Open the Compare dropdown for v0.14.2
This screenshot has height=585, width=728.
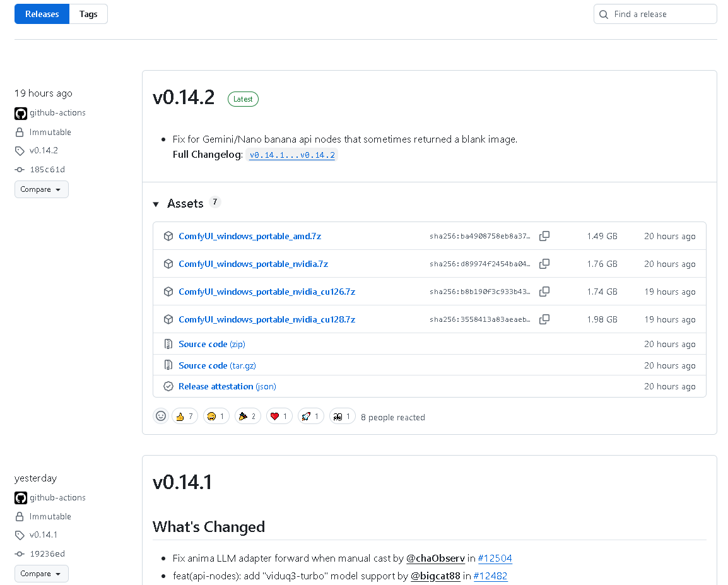pyautogui.click(x=42, y=189)
